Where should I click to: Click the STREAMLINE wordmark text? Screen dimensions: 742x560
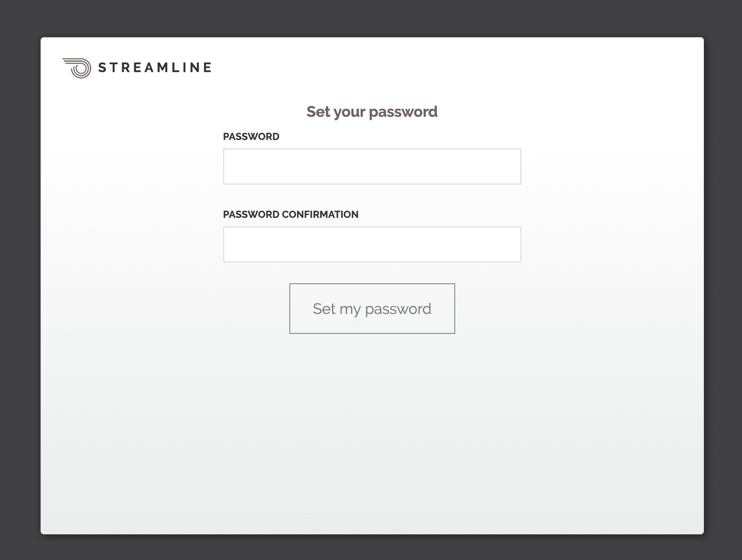click(154, 67)
